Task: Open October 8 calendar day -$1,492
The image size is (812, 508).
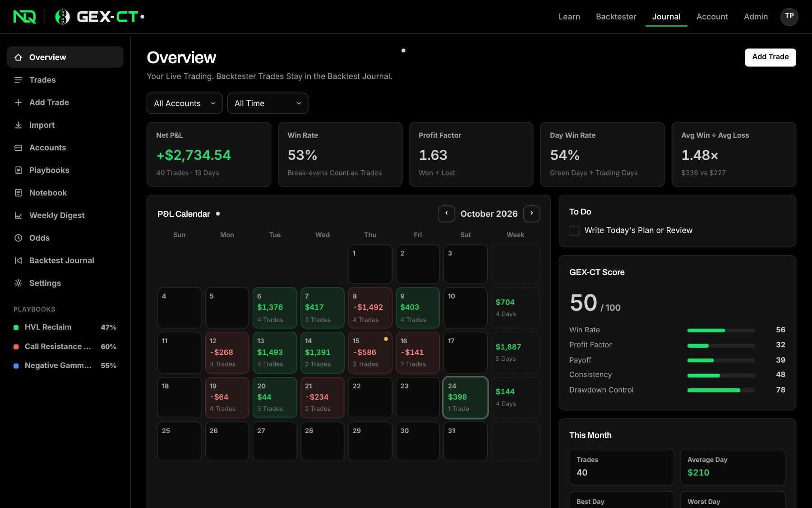Action: [x=370, y=308]
